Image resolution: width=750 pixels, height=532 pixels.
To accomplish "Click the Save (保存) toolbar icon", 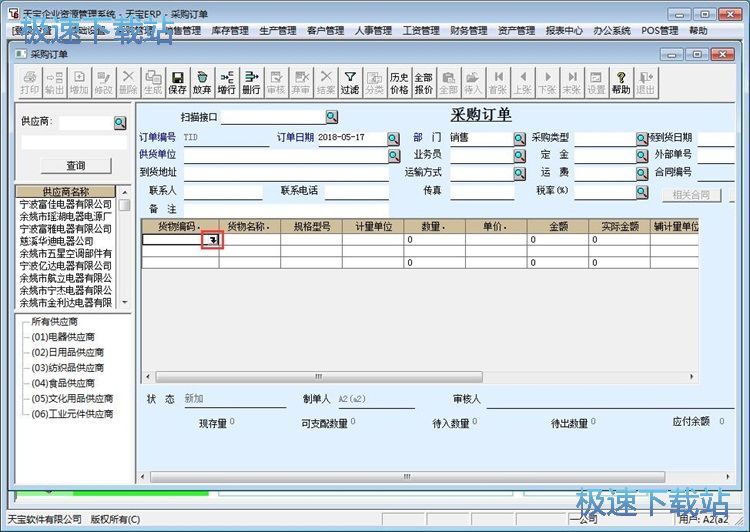I will tap(177, 82).
